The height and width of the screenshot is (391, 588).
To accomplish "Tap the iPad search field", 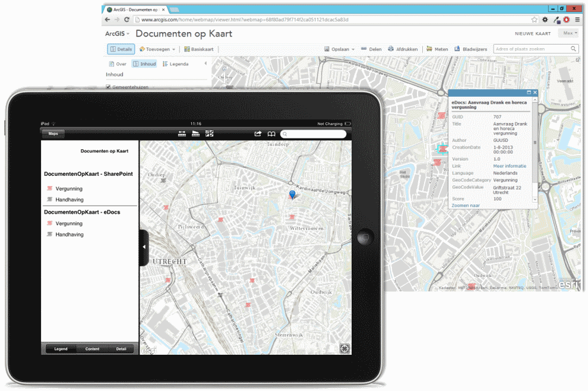I will (313, 134).
